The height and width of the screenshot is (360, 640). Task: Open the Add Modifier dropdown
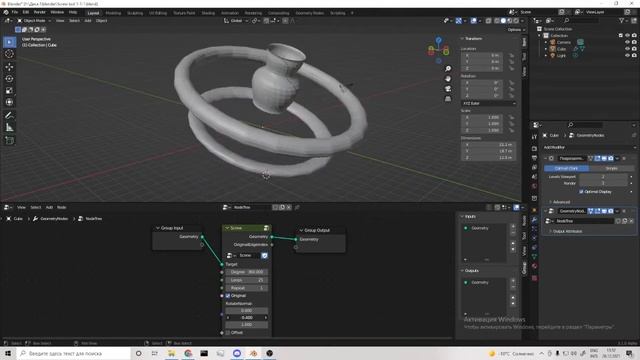(589, 147)
